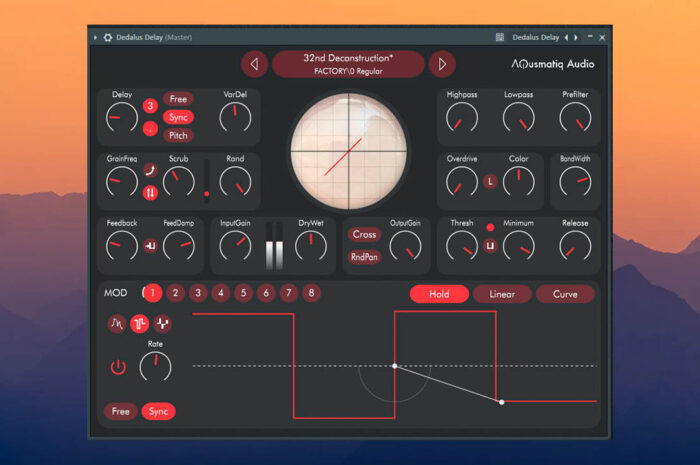This screenshot has width=700, height=465.
Task: Select the random step modulator icon
Action: point(162,324)
